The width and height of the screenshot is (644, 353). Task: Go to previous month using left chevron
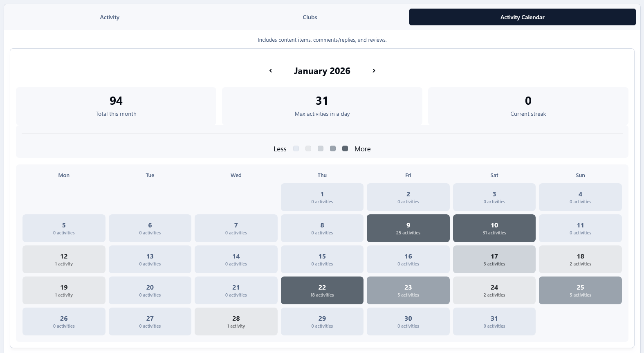(x=271, y=71)
